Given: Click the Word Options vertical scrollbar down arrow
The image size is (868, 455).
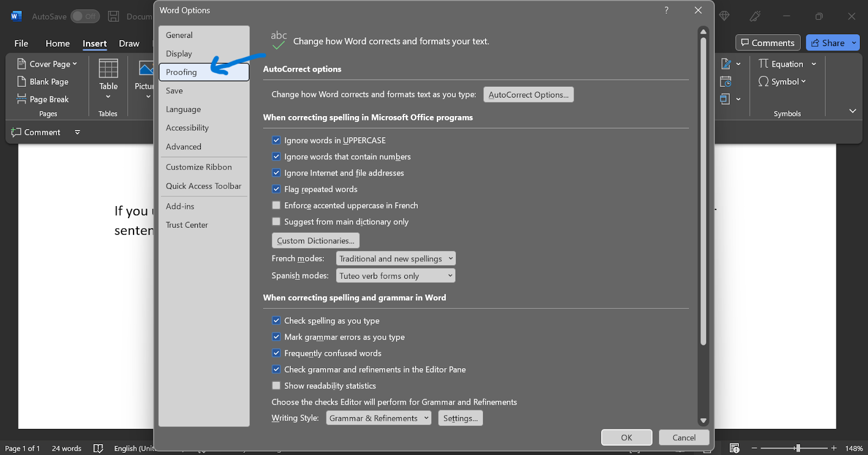Looking at the screenshot, I should point(703,420).
